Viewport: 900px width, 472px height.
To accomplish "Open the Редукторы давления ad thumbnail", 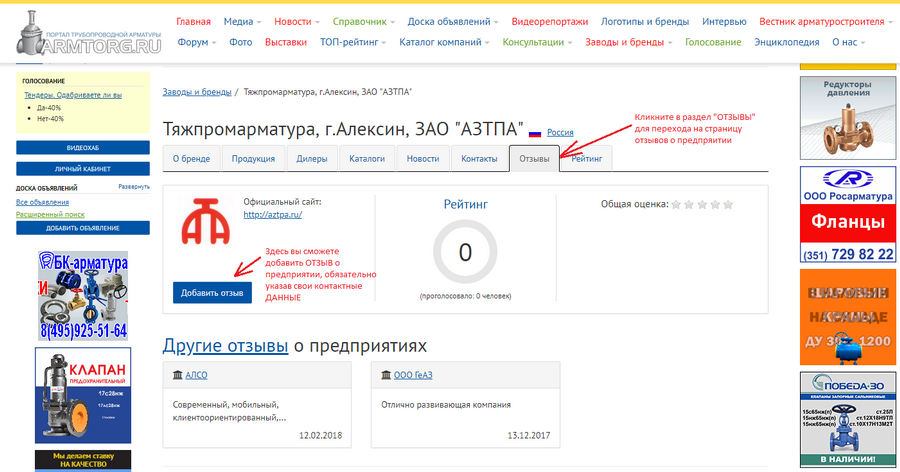I will [847, 118].
